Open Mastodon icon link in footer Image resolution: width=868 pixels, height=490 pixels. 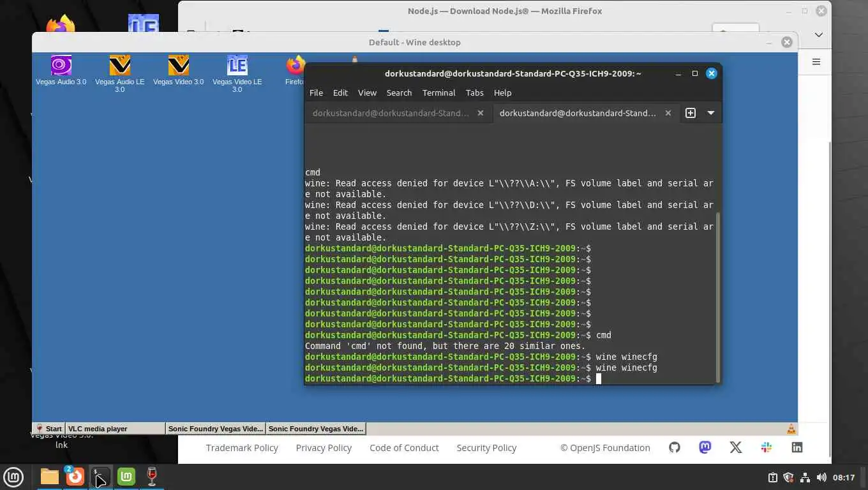705,447
